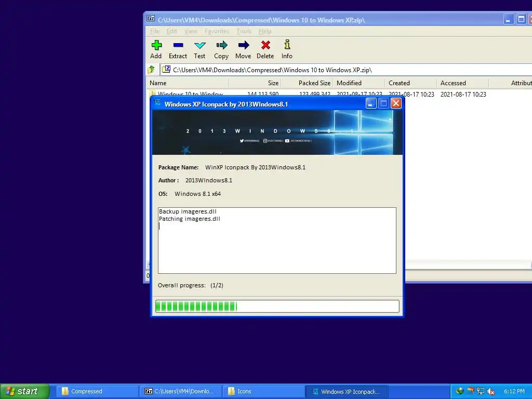The image size is (532, 399).
Task: Click the 7-Zip address path field
Action: coord(346,70)
